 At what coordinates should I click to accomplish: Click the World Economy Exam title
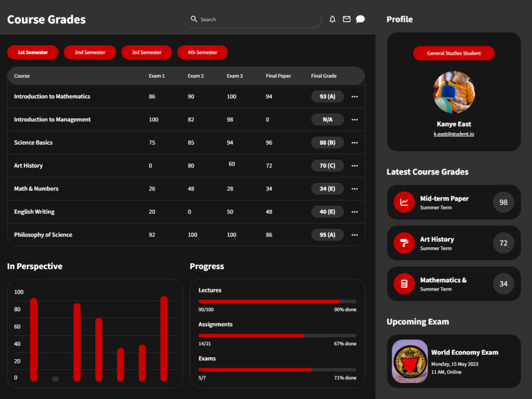[464, 353]
